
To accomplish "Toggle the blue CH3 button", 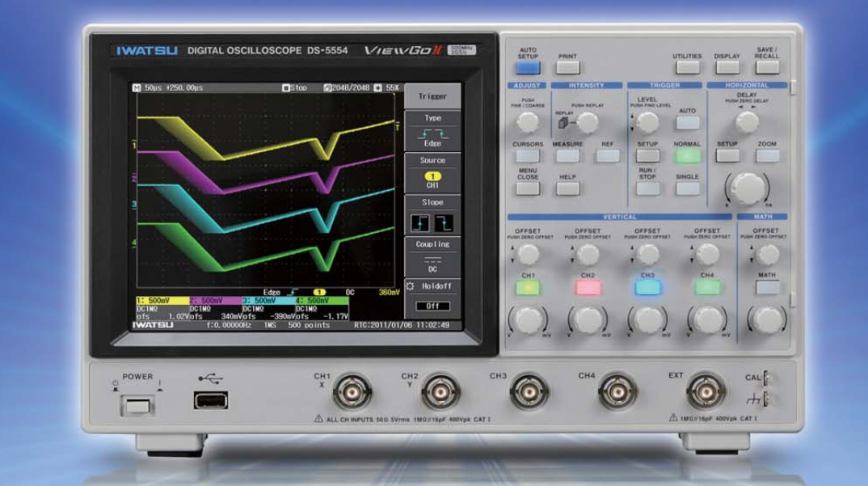I will click(x=647, y=287).
